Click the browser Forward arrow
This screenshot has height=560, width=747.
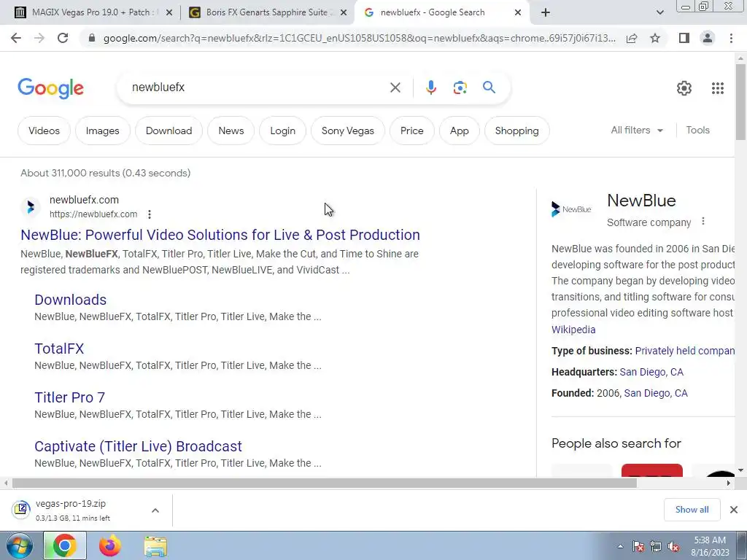tap(39, 38)
